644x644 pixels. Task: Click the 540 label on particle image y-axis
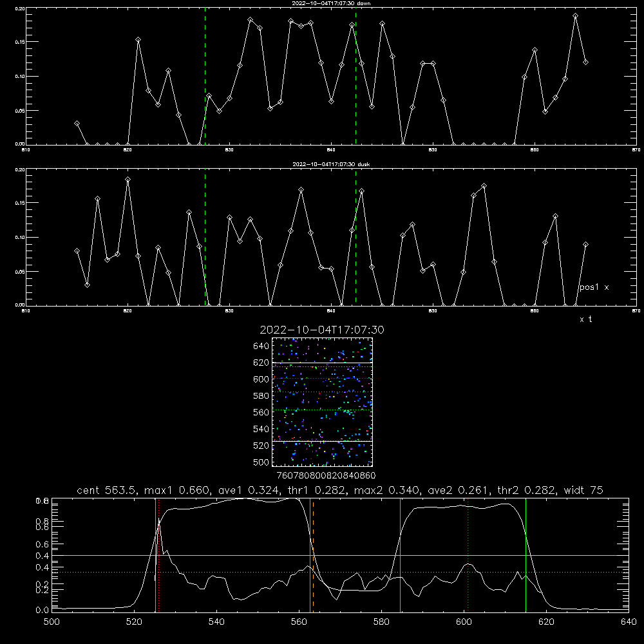[261, 429]
